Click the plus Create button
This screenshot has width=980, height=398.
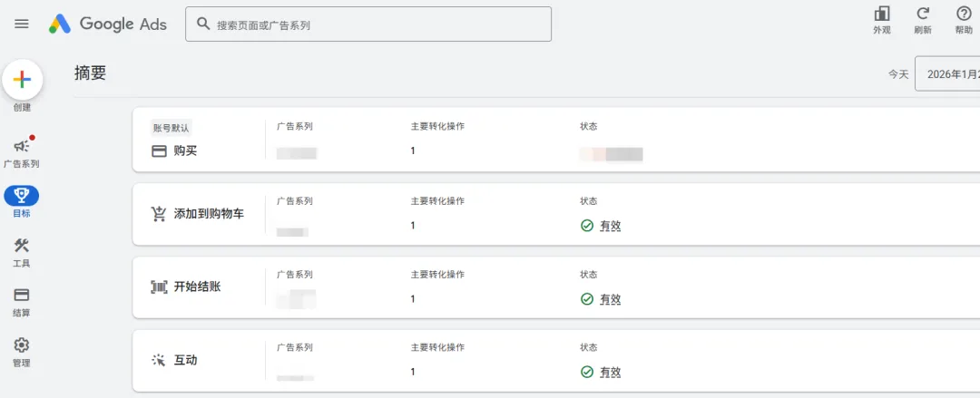(22, 80)
